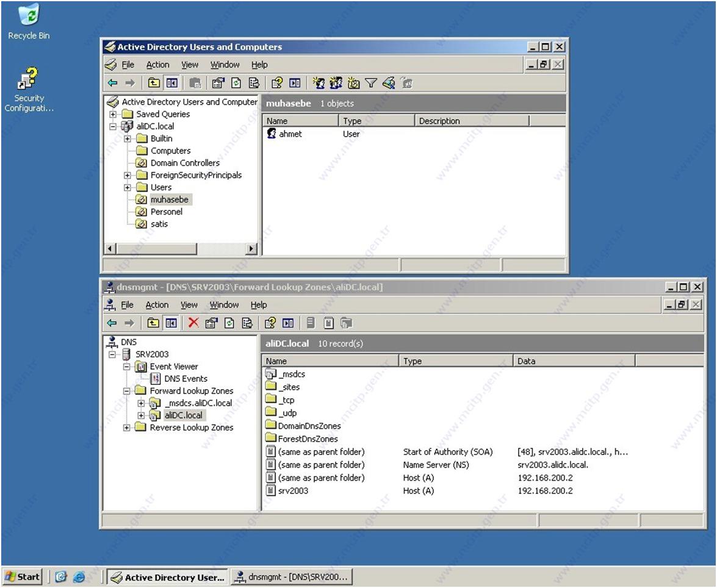Open Window menu in dnsmgmt window
This screenshot has width=717, height=588.
tap(224, 304)
